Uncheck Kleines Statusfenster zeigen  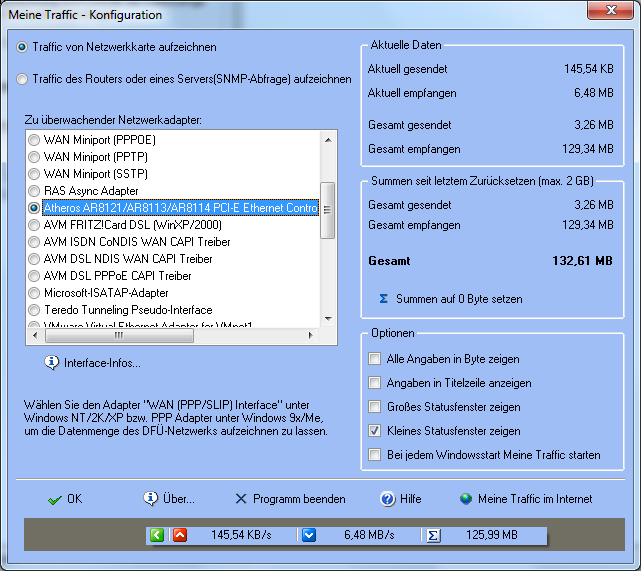[x=374, y=430]
